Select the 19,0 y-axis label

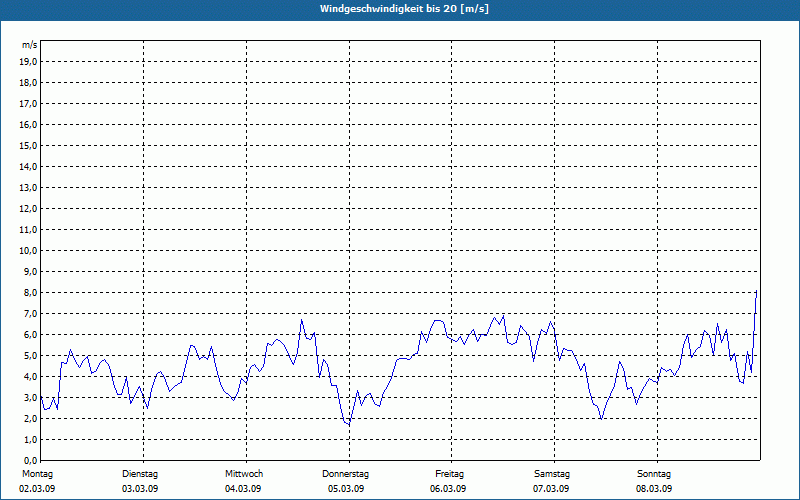pyautogui.click(x=28, y=62)
